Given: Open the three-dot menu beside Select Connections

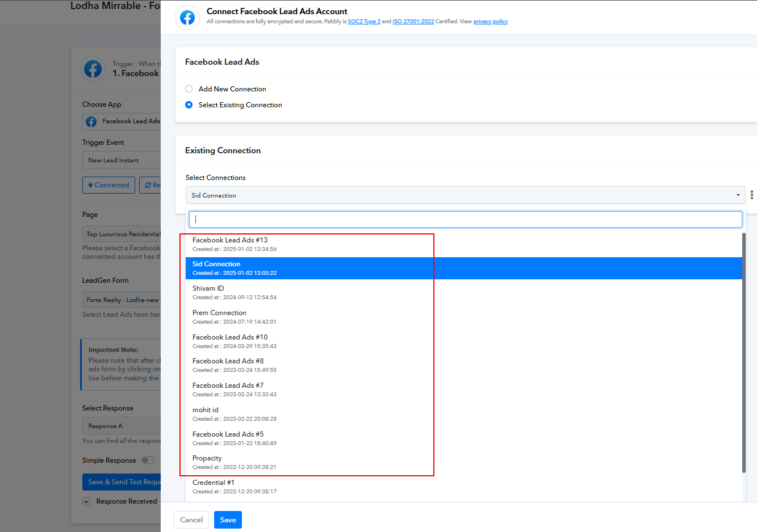Looking at the screenshot, I should pos(751,195).
